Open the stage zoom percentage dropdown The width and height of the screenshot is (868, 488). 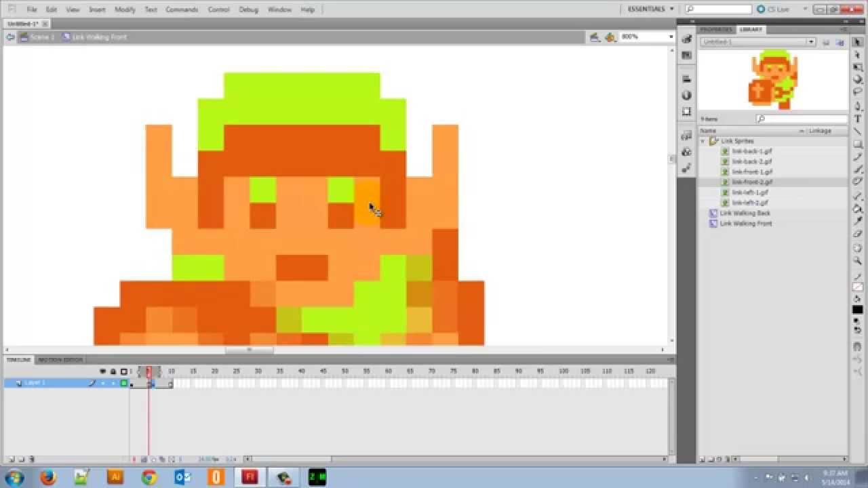pyautogui.click(x=670, y=37)
